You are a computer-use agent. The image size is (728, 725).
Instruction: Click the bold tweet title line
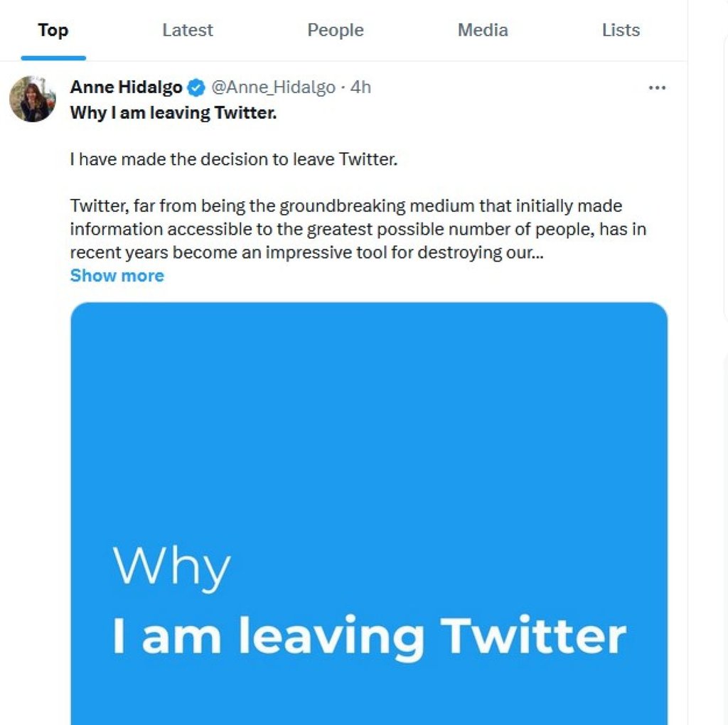(173, 112)
